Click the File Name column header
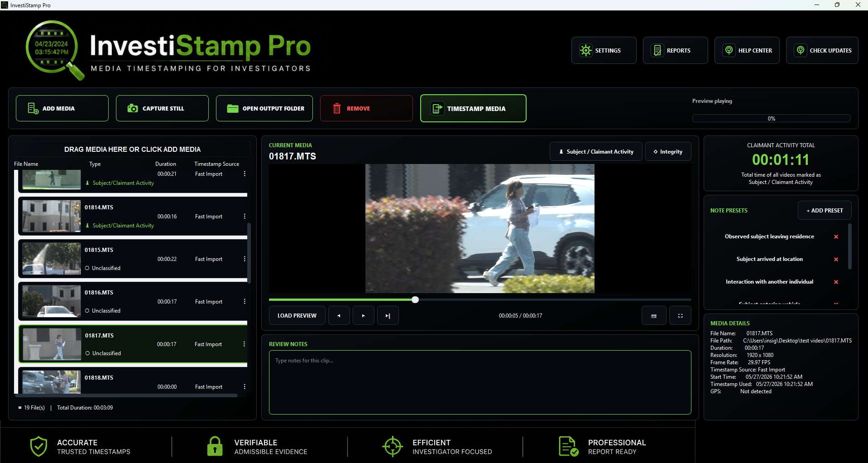The width and height of the screenshot is (868, 463). pyautogui.click(x=26, y=164)
